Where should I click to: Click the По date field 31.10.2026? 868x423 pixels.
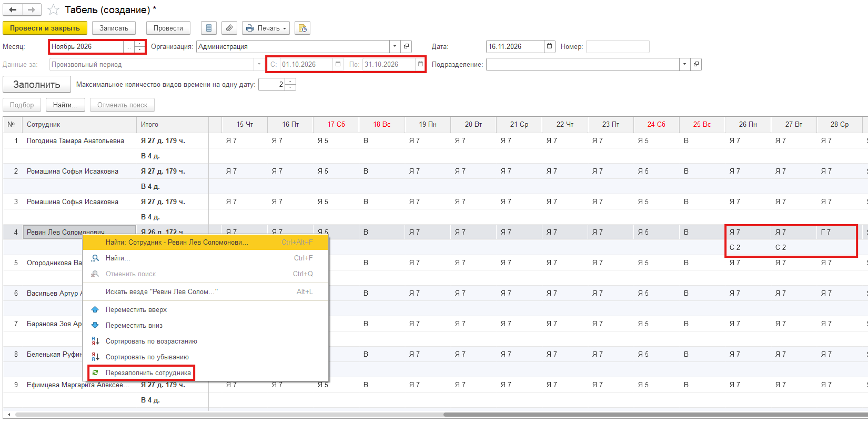pyautogui.click(x=389, y=65)
